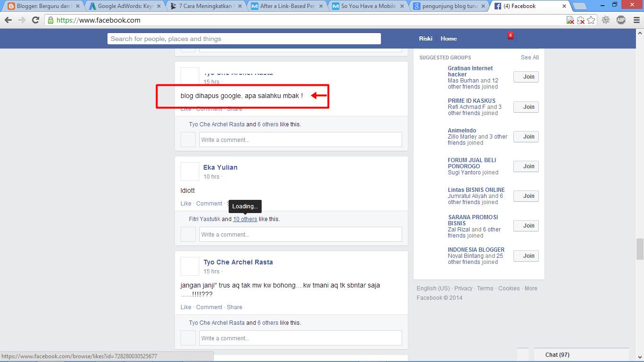Reload the Facebook page
Screen dimensions: 644x362
pos(35,20)
